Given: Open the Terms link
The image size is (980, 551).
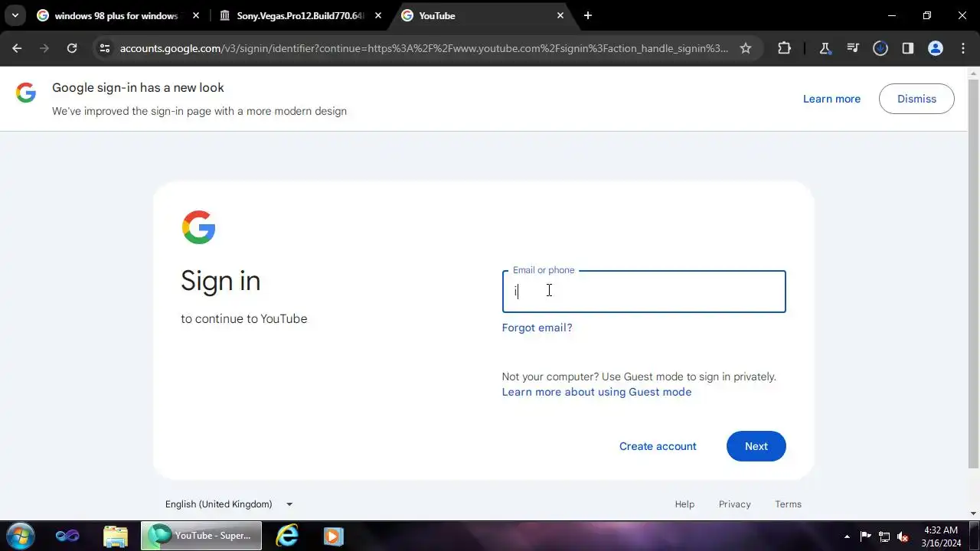Looking at the screenshot, I should 788,504.
